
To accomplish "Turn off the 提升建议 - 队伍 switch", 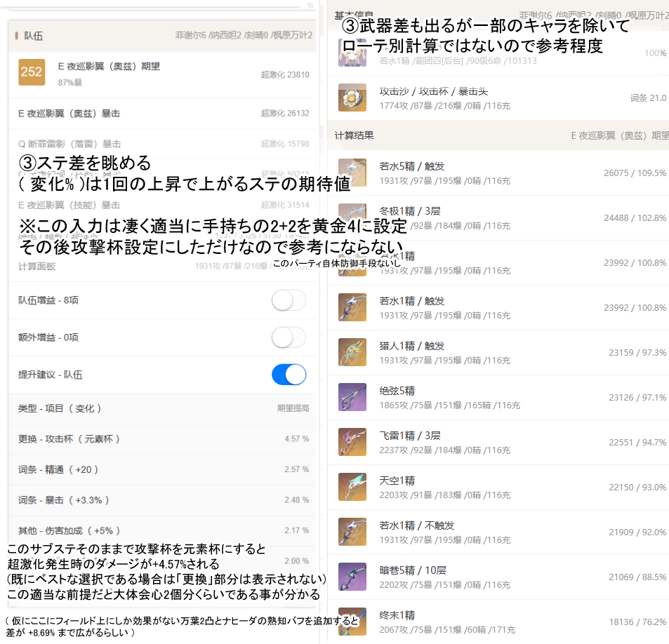I will pyautogui.click(x=289, y=375).
